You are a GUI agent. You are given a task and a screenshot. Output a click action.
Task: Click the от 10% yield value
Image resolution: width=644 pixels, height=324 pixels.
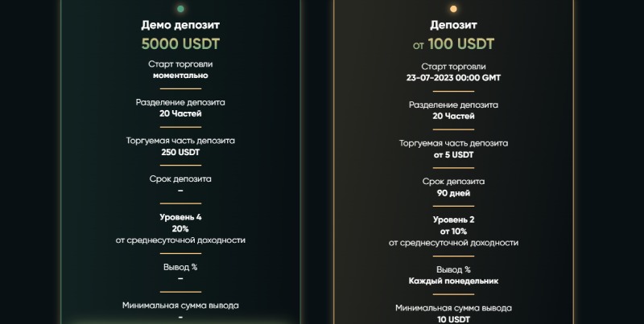click(453, 231)
